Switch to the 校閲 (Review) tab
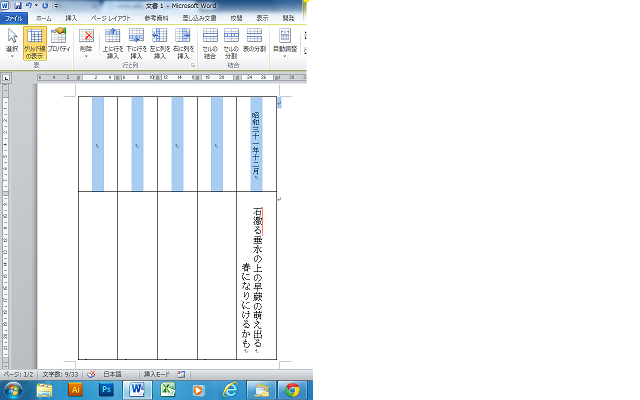The height and width of the screenshot is (400, 640). tap(236, 18)
